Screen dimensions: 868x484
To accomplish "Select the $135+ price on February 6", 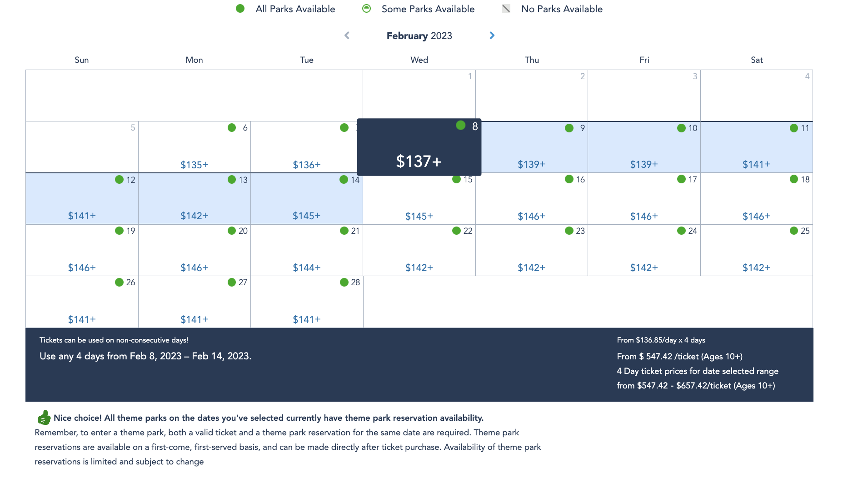I will (x=194, y=165).
